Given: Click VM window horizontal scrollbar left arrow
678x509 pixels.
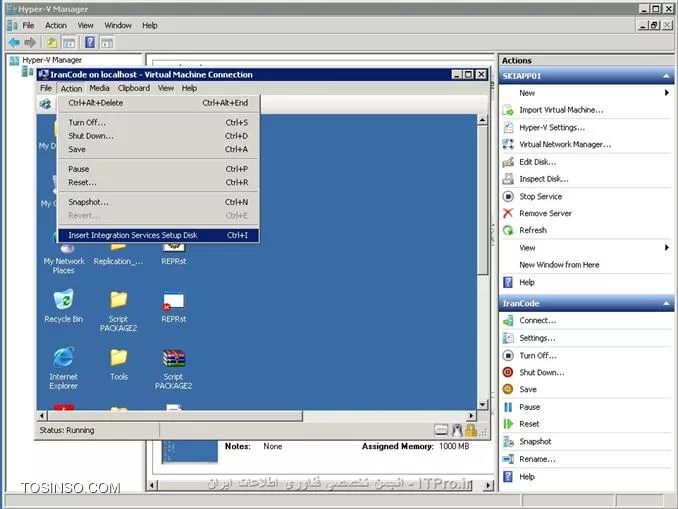Looking at the screenshot, I should (42, 416).
